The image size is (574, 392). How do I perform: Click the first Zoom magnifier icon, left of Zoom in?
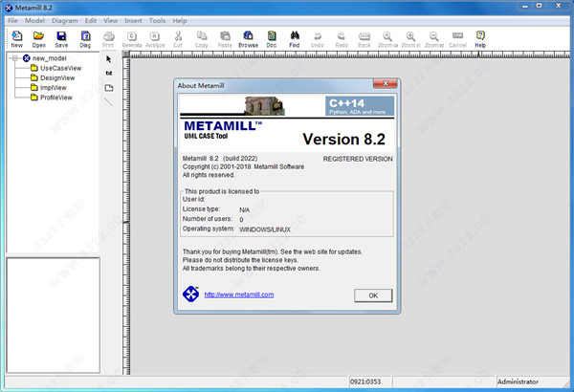pyautogui.click(x=387, y=36)
